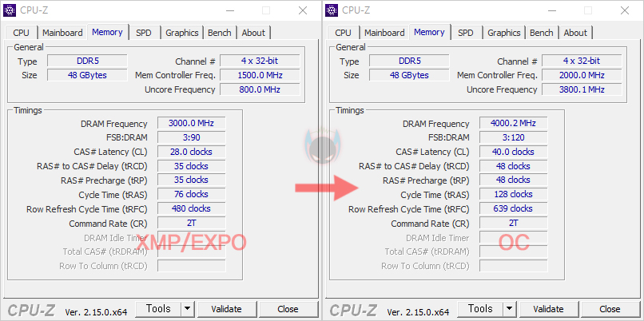Click the Validate button in left window
This screenshot has width=644, height=321.
tap(226, 309)
